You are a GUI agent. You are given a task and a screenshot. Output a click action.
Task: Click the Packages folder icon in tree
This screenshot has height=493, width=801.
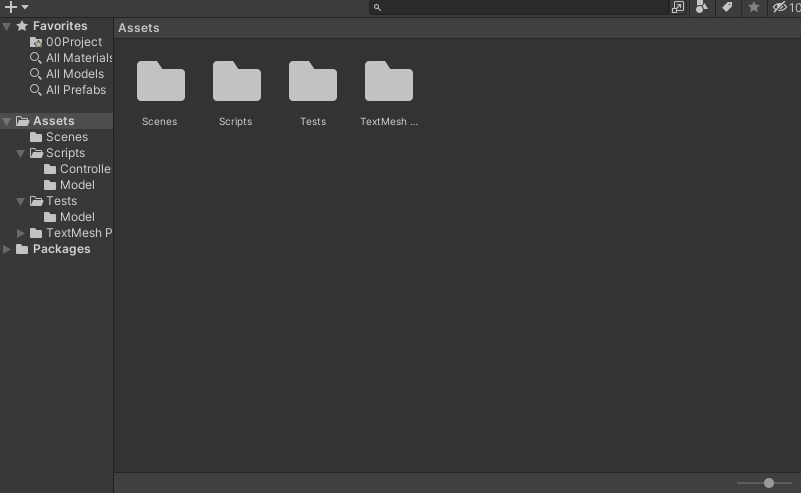(22, 249)
